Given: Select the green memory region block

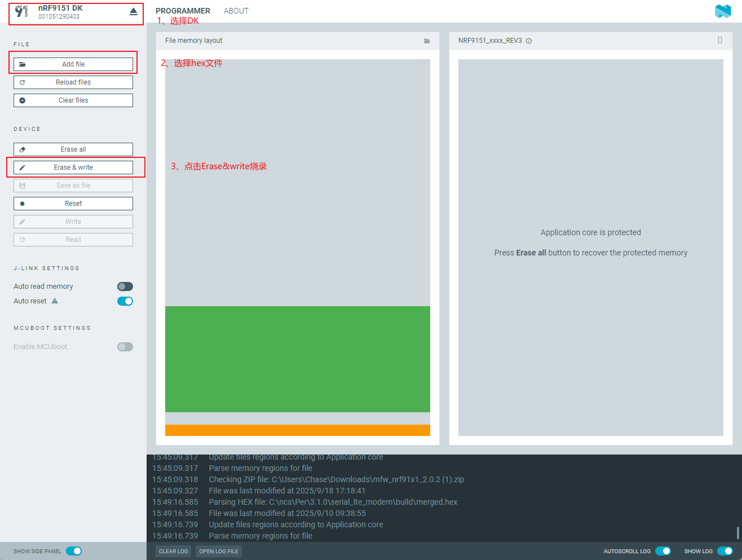Looking at the screenshot, I should coord(298,359).
